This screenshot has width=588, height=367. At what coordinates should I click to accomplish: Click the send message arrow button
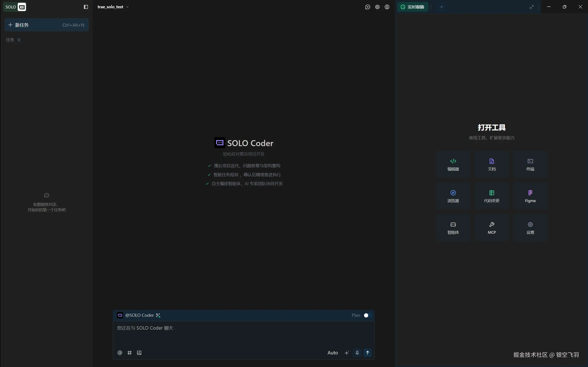click(367, 353)
